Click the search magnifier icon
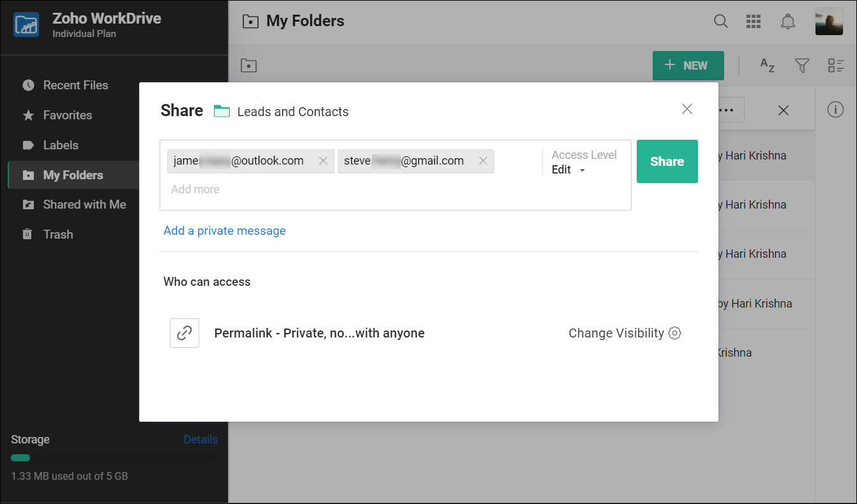Viewport: 857px width, 504px height. [x=720, y=21]
